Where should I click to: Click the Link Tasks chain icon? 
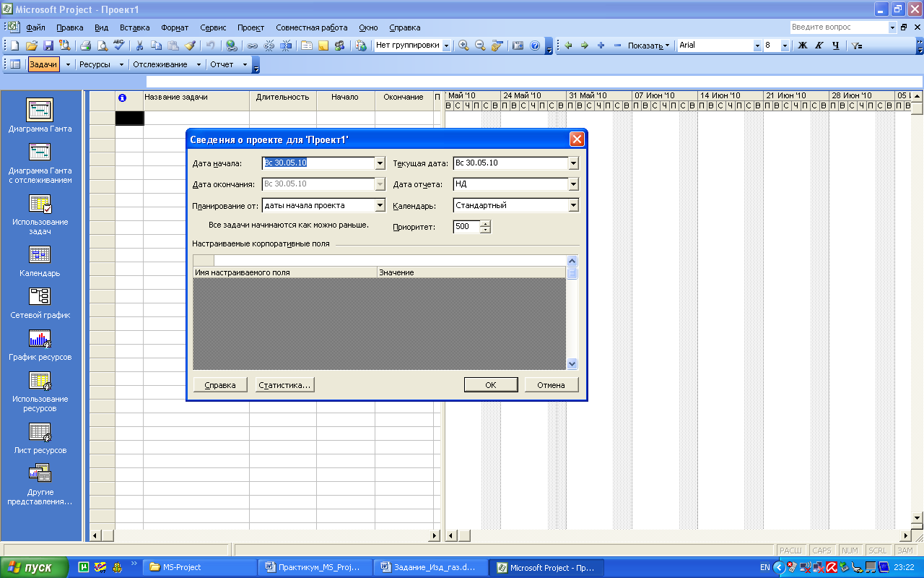tap(252, 46)
